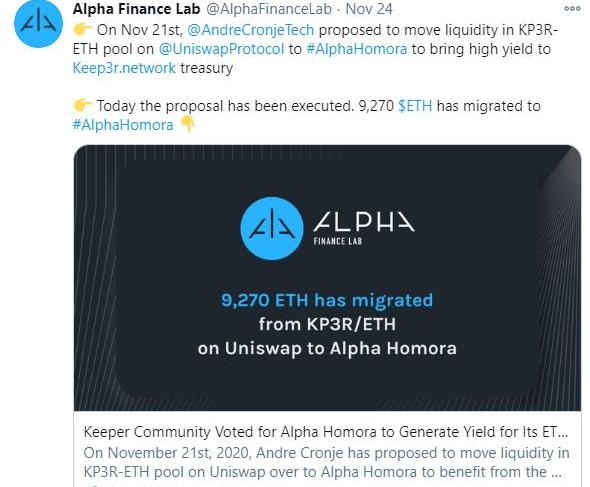Viewport: 590px width, 487px height.
Task: Open the @AndreCronjeTech mention
Action: (x=251, y=30)
